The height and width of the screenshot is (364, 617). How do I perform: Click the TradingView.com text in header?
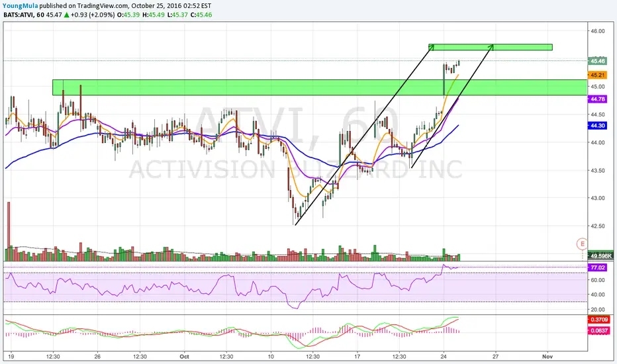click(103, 6)
